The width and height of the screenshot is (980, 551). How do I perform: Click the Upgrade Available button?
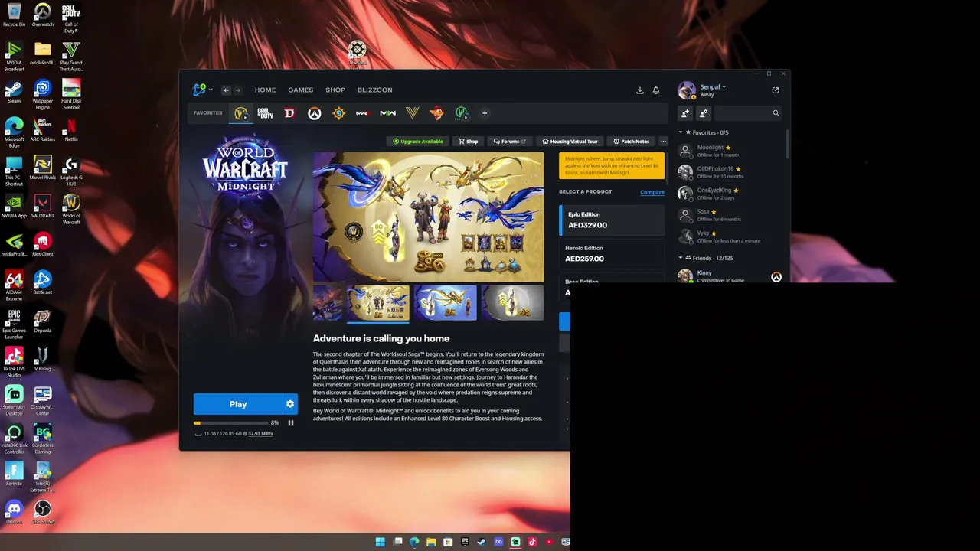tap(417, 142)
